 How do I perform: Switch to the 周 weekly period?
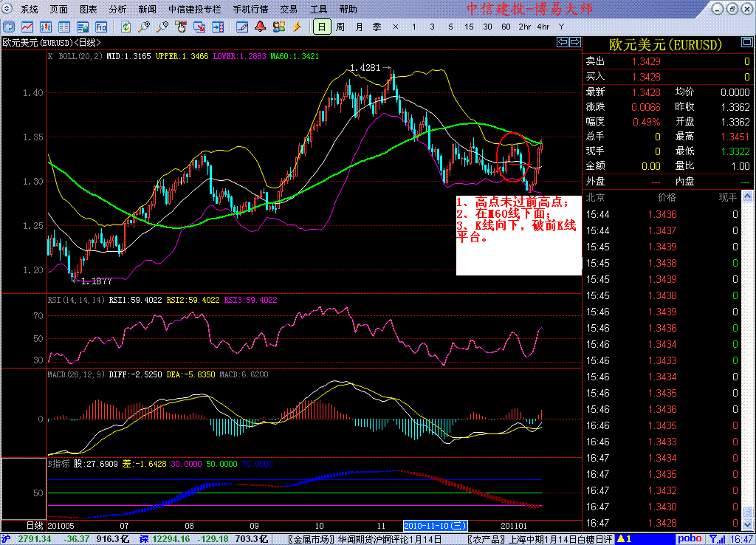coord(340,27)
